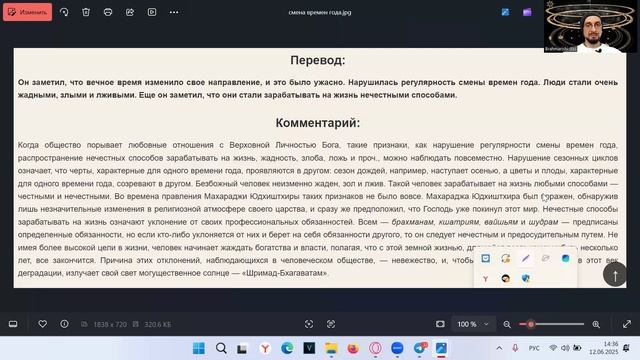Click the file name смена времен года.jpg

(320, 12)
